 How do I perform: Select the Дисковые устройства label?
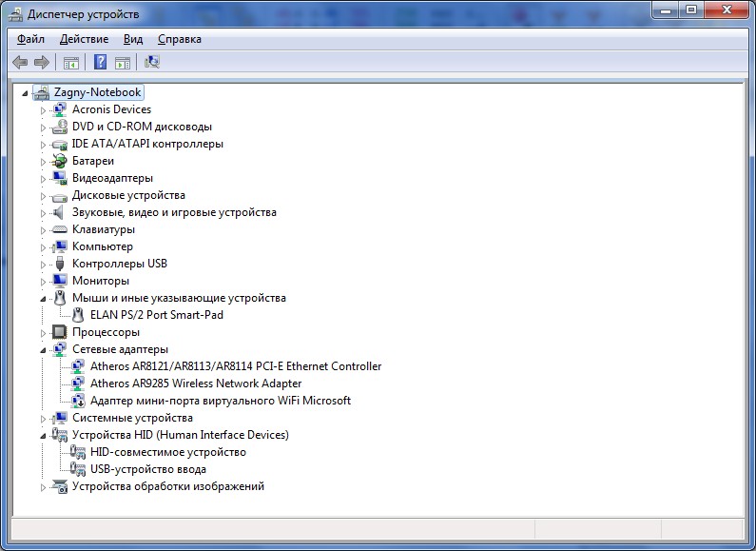(128, 195)
